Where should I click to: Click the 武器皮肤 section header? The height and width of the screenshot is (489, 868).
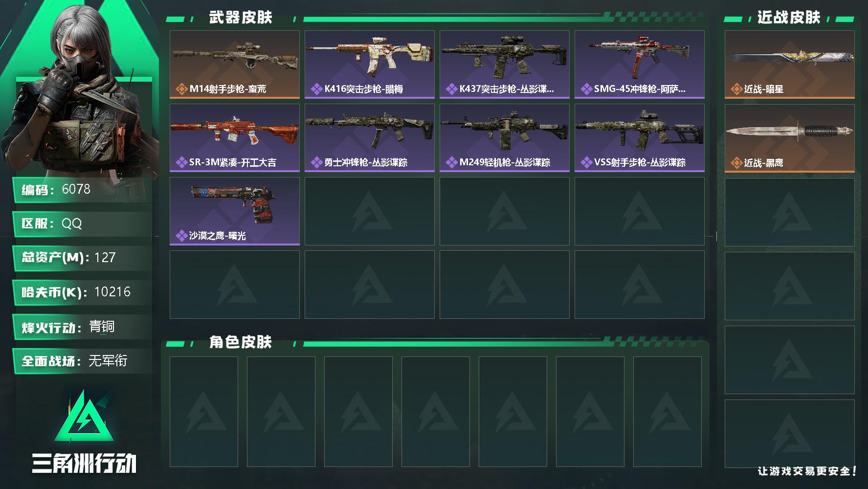[241, 18]
